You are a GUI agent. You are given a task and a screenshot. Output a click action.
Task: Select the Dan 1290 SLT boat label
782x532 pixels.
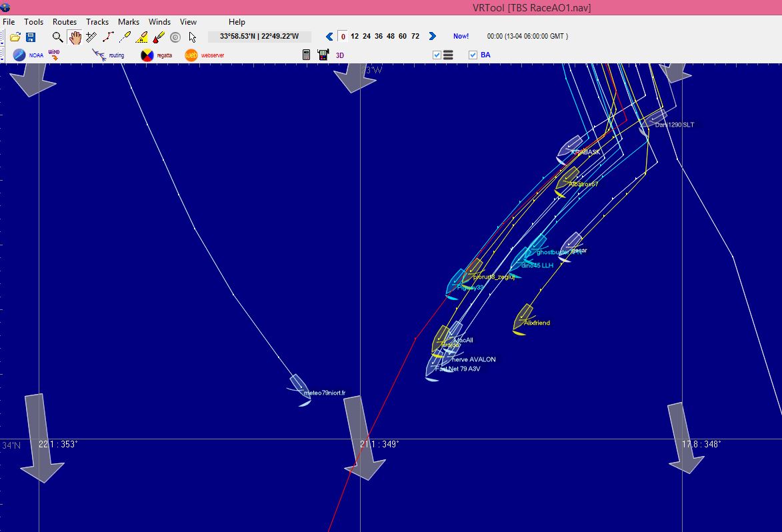[x=674, y=125]
